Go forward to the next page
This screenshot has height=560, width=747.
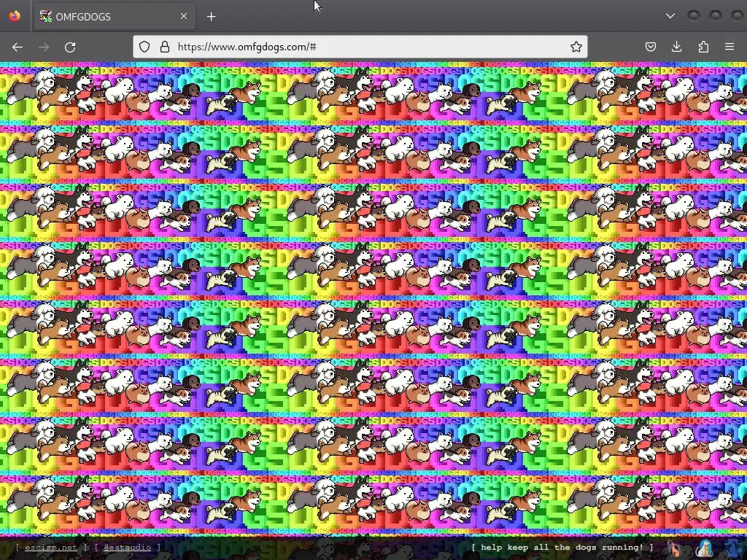coord(44,47)
